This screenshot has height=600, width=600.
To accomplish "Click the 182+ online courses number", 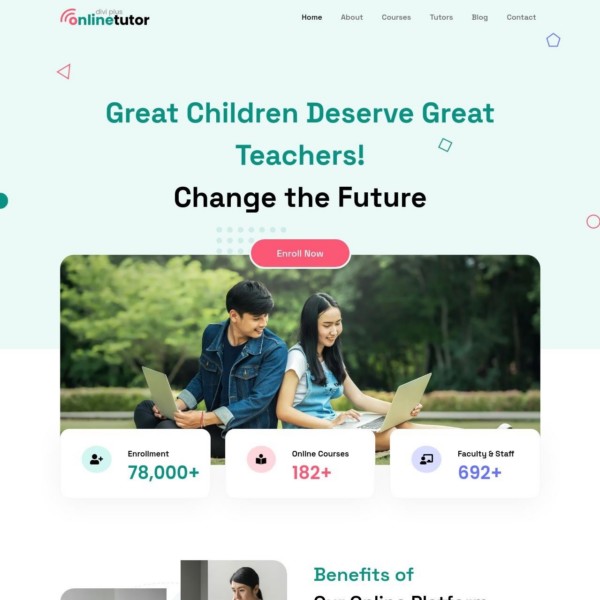I will (311, 472).
